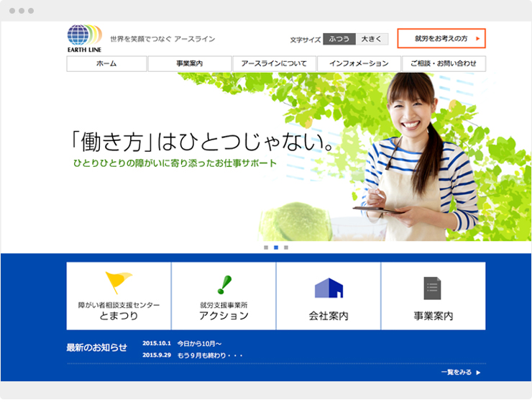This screenshot has height=418, width=532.
Task: Open the 事業案内 navigation menu item
Action: (189, 64)
